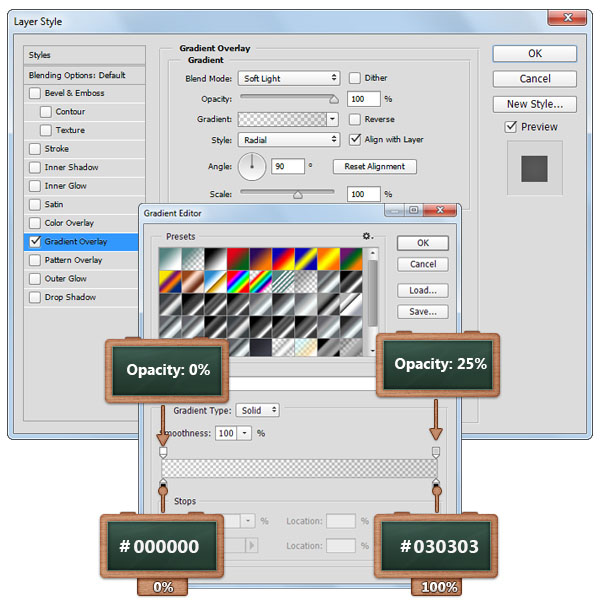Click the left opacity stop marker
Image resolution: width=600 pixels, height=600 pixels.
coord(163,453)
